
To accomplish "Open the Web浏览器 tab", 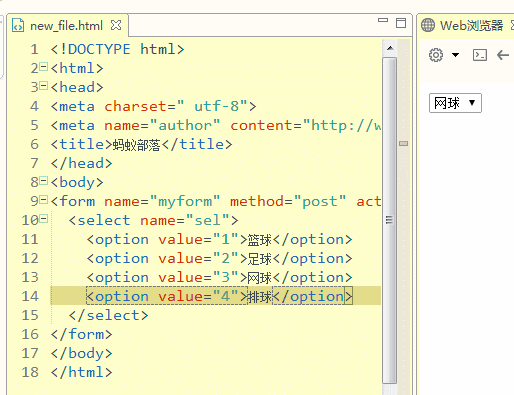I will pos(471,26).
